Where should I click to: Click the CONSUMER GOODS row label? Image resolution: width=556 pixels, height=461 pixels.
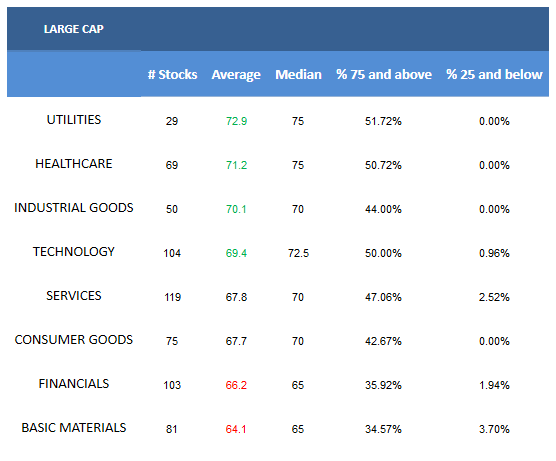coord(74,340)
